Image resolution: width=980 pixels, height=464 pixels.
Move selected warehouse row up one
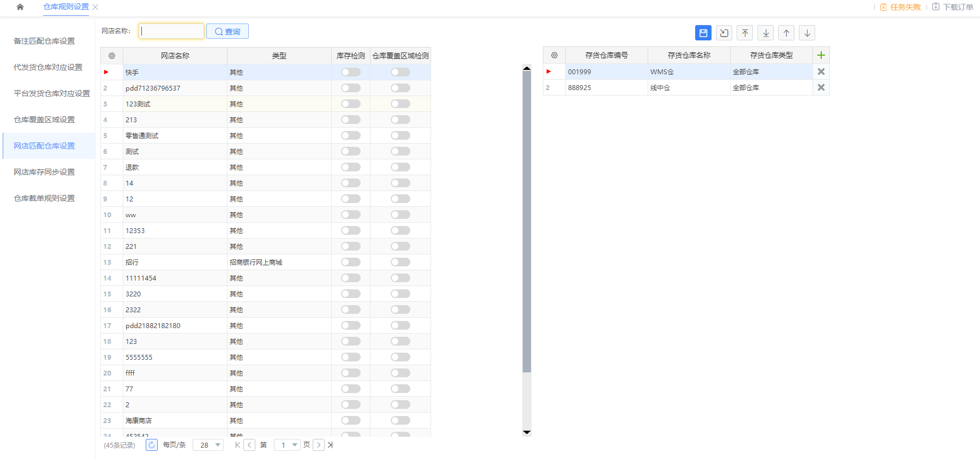[786, 33]
